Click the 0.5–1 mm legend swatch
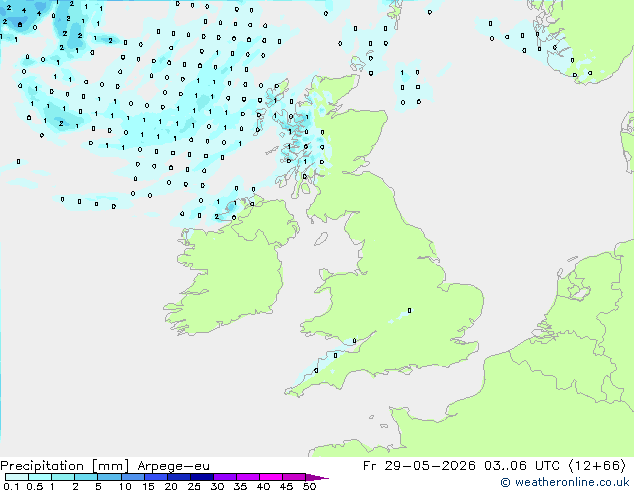This screenshot has width=634, height=490. pos(40,477)
